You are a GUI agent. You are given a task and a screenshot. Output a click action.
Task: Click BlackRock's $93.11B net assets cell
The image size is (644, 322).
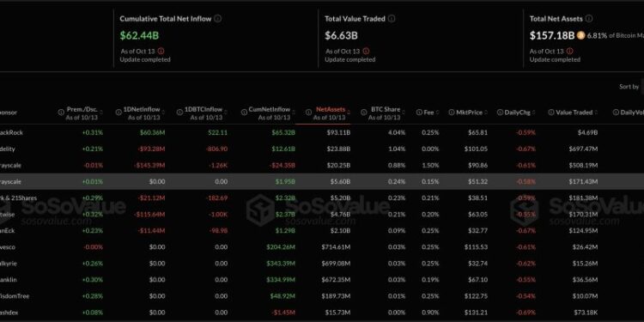338,132
